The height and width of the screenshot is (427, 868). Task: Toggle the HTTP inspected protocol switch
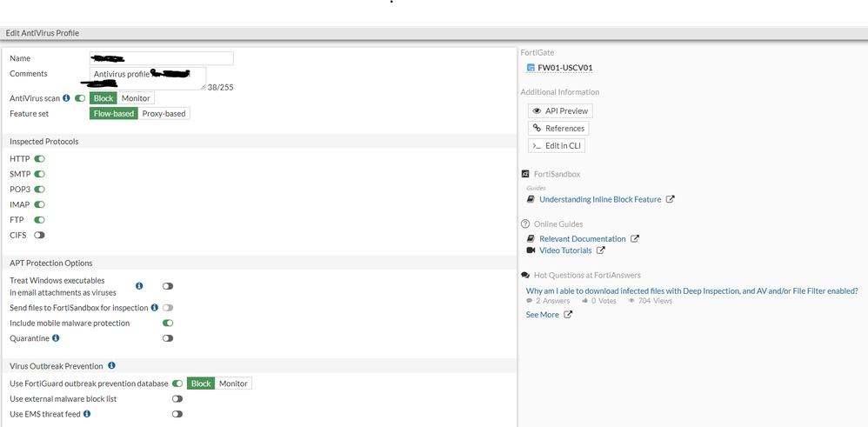(39, 159)
